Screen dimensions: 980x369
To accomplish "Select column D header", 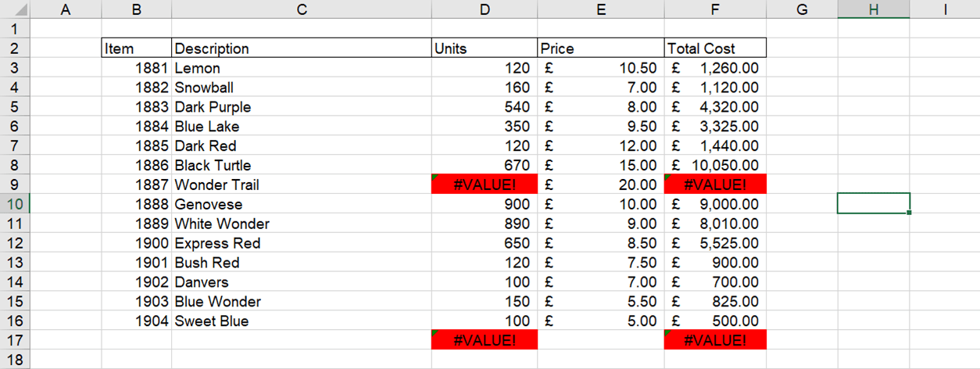I will (x=485, y=9).
